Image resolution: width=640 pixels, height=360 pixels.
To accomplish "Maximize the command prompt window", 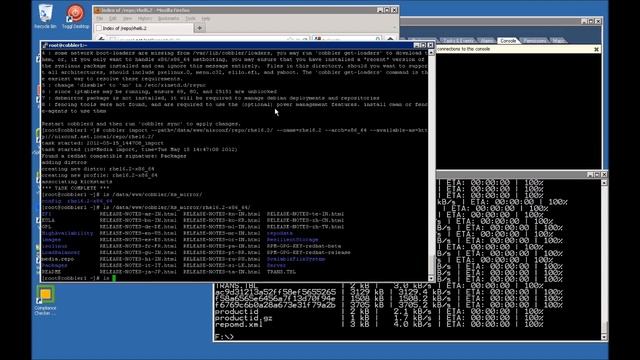I will click(x=597, y=175).
